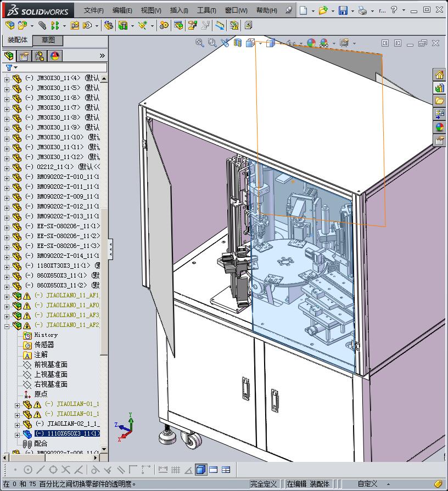
Task: Click the Edit Appearance color ball
Action: (311, 43)
